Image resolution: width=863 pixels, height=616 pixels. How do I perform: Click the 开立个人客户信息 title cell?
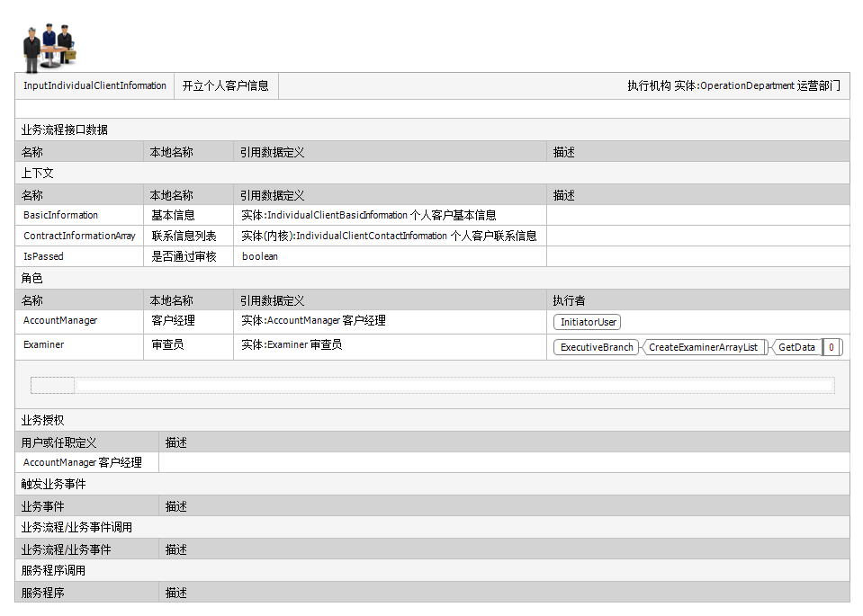point(226,85)
